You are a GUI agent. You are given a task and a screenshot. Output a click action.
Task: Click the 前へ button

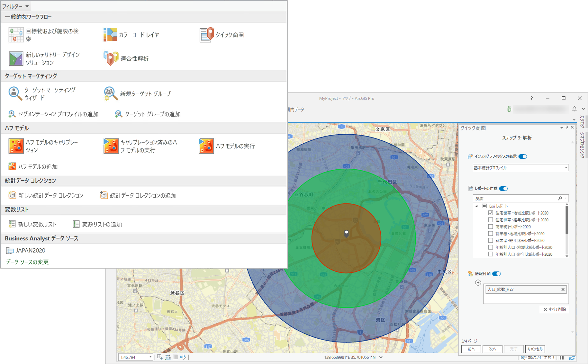coord(471,349)
